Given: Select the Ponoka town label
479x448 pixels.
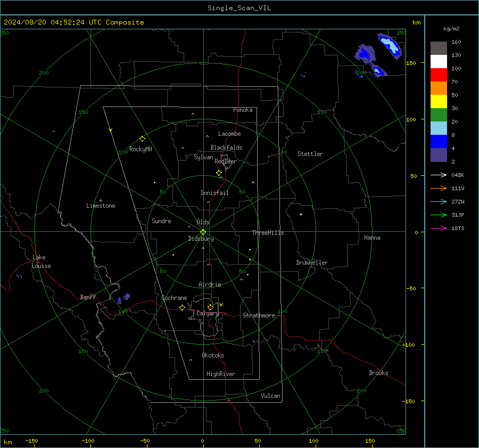Looking at the screenshot, I should pos(243,110).
